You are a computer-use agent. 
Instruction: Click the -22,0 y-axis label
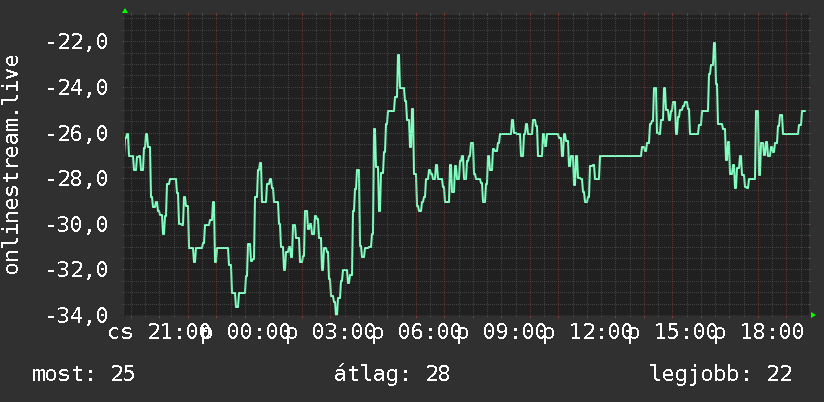point(77,42)
